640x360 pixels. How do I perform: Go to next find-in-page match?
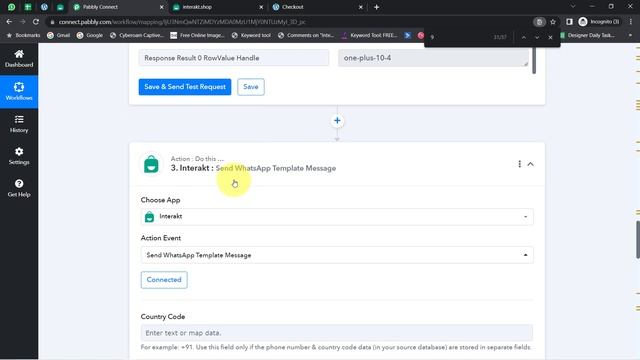coord(537,37)
